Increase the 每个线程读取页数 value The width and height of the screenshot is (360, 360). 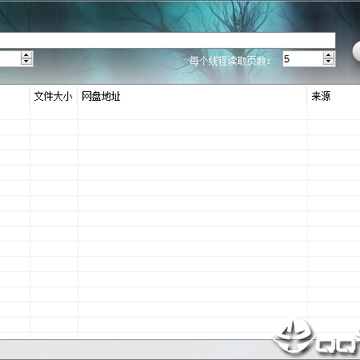[329, 55]
